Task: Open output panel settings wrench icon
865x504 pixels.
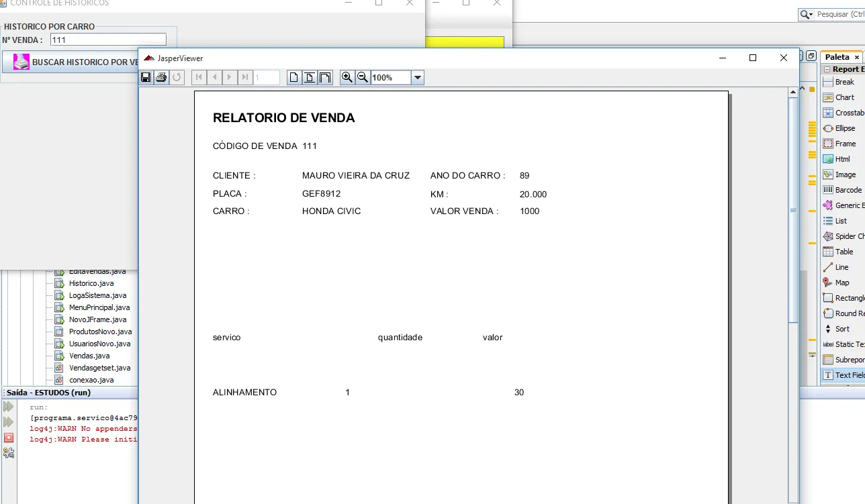Action: pyautogui.click(x=8, y=453)
